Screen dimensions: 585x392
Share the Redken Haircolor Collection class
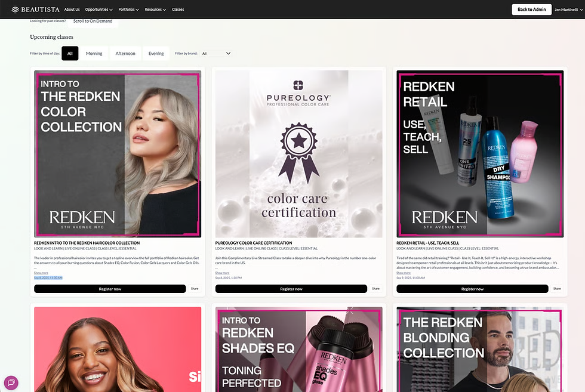pos(195,289)
